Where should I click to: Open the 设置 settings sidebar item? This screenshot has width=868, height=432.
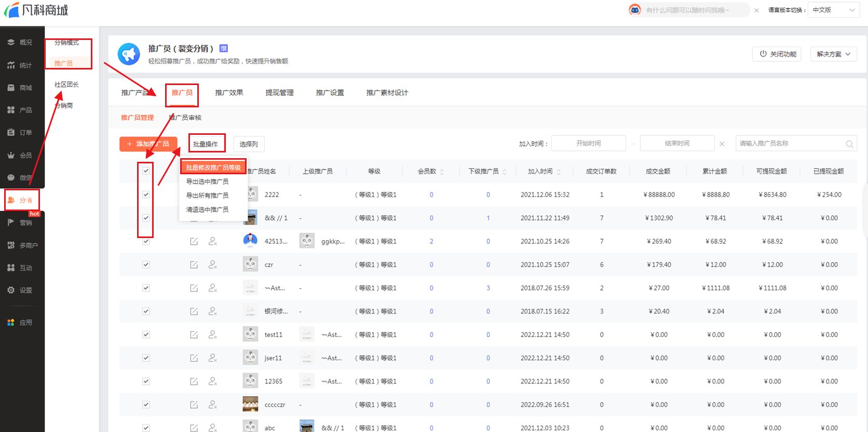[20, 290]
